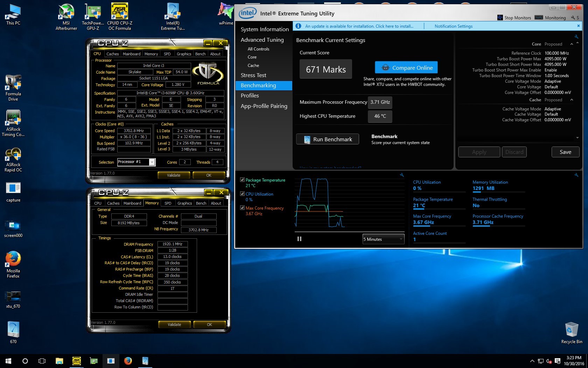The image size is (588, 368).
Task: Open Task View on taskbar
Action: coord(42,361)
